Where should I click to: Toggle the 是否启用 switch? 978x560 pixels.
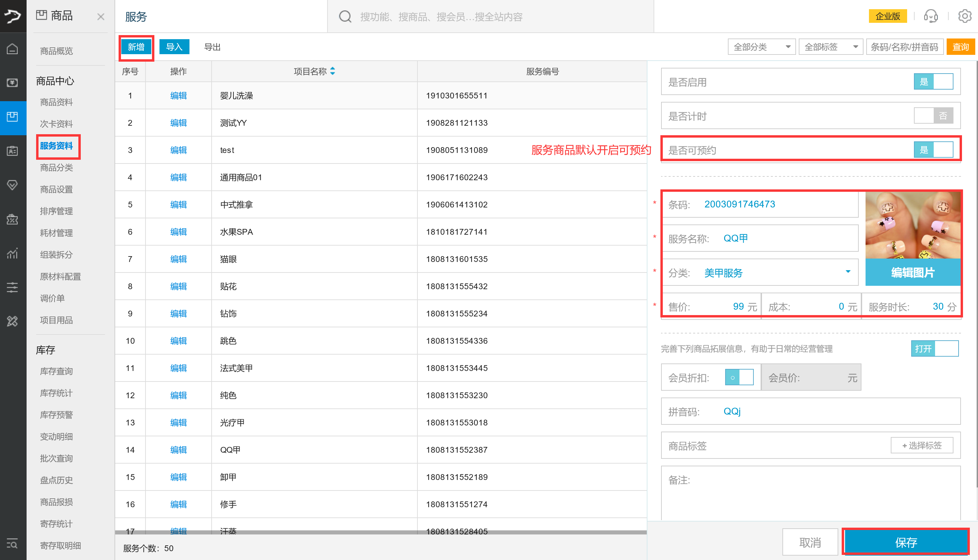pos(933,81)
